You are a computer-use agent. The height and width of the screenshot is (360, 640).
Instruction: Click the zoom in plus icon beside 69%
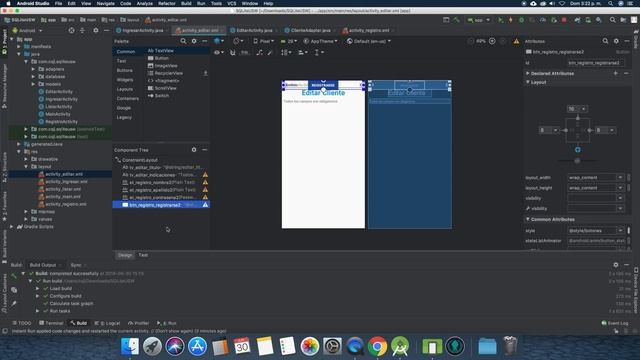coord(492,41)
